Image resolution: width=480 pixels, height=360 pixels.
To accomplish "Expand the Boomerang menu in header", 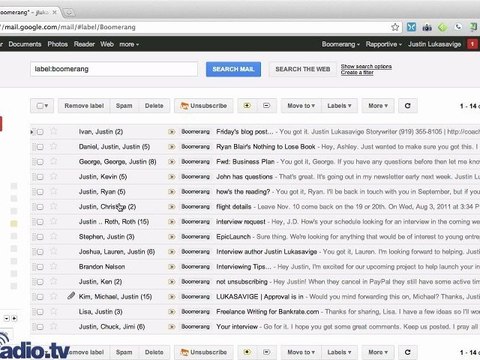I will pyautogui.click(x=341, y=44).
